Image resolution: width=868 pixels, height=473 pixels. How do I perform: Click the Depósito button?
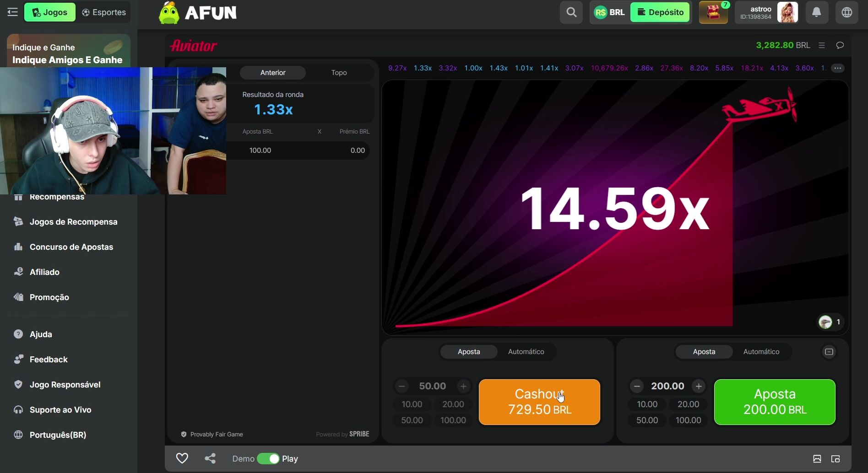click(x=660, y=12)
